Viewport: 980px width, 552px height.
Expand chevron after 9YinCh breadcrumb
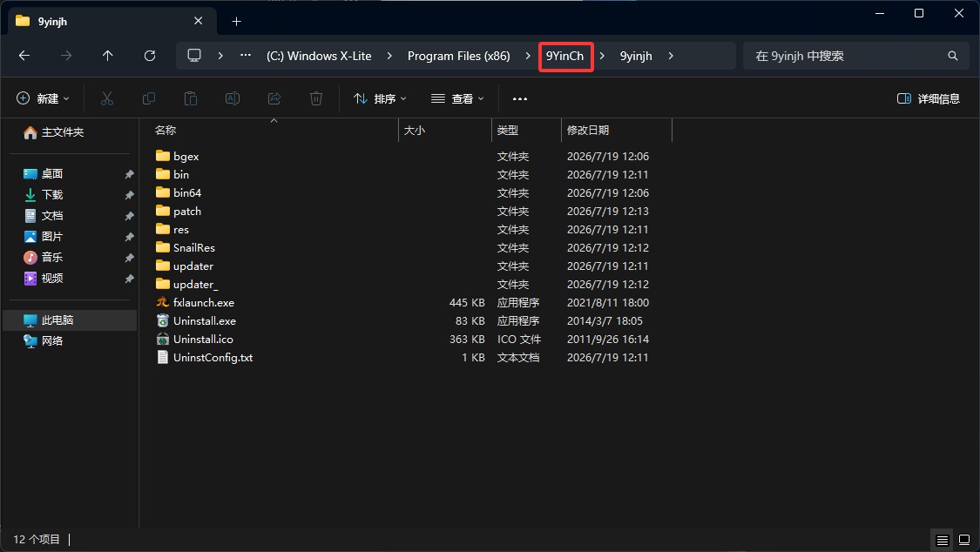click(x=602, y=56)
